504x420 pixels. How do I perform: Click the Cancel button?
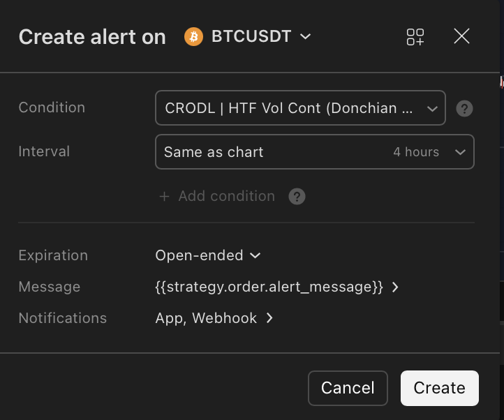(x=348, y=388)
